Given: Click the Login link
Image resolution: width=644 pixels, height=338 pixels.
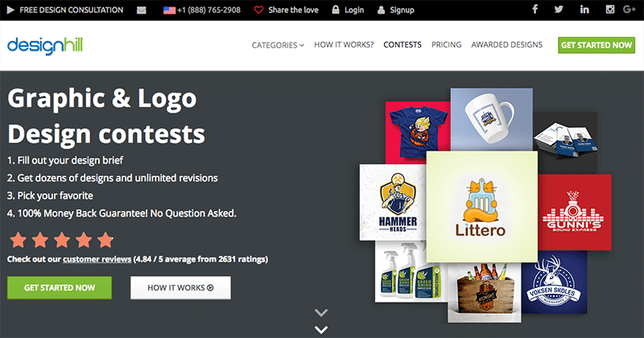Looking at the screenshot, I should (x=354, y=10).
